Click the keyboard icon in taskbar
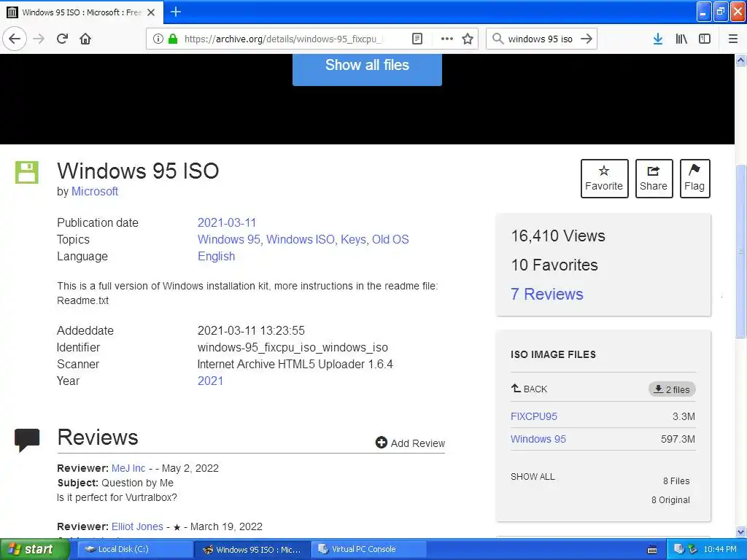Screen dimensions: 747x560 652,550
